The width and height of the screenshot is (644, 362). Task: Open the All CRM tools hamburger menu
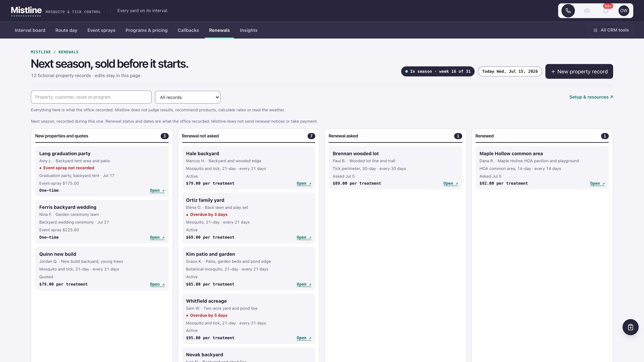coord(611,30)
